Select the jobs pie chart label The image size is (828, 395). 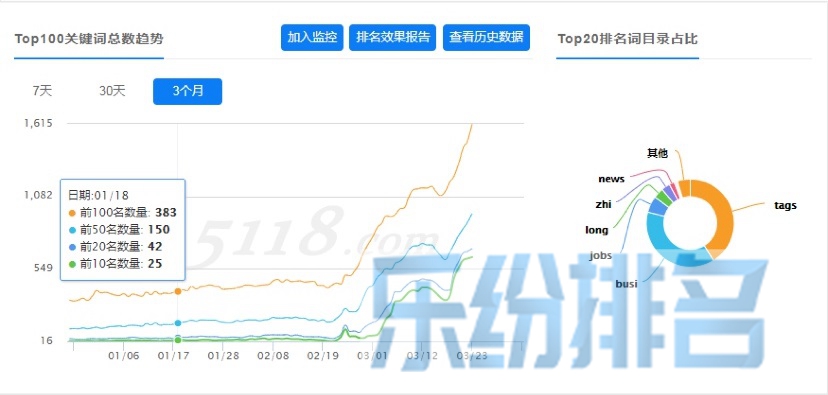pos(601,256)
